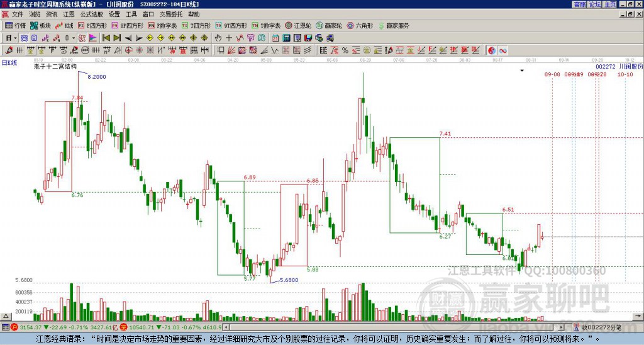This screenshot has height=345, width=644.
Task: Click the up-triangle button beside volume panel
Action: (x=6, y=316)
